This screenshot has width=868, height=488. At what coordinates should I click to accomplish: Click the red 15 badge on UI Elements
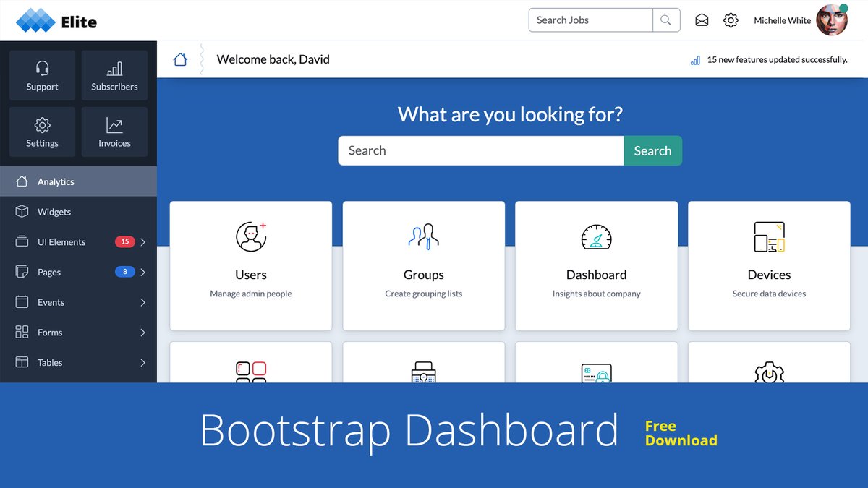click(125, 241)
